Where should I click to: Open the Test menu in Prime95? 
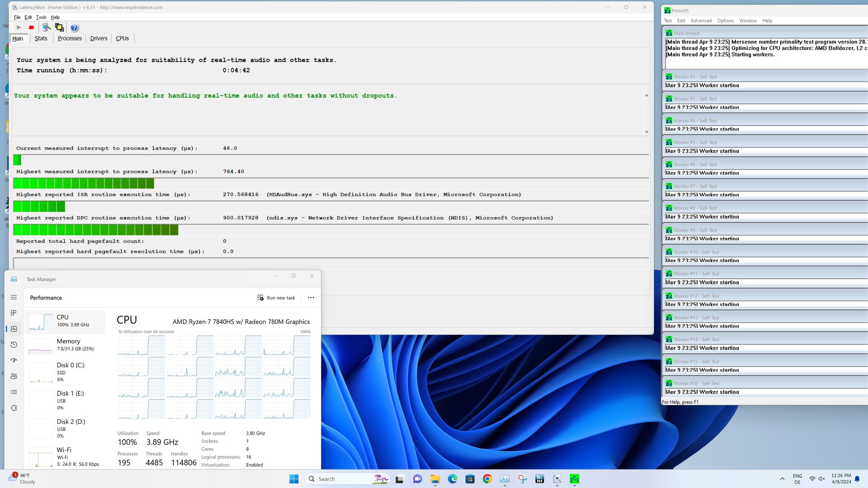[668, 21]
